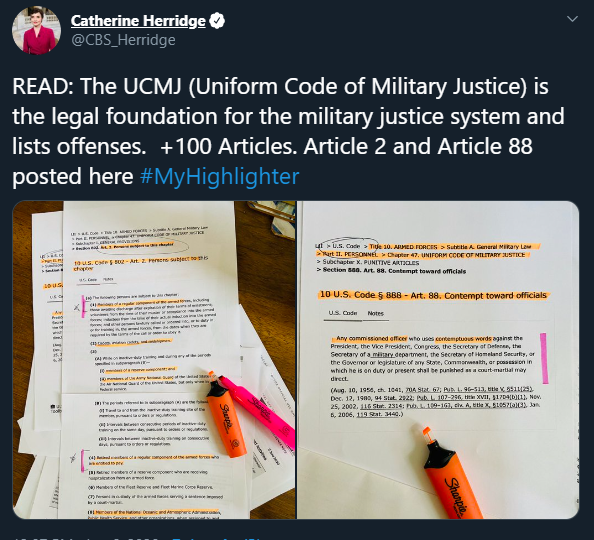Expand the tweet options chevron menu

click(x=572, y=19)
